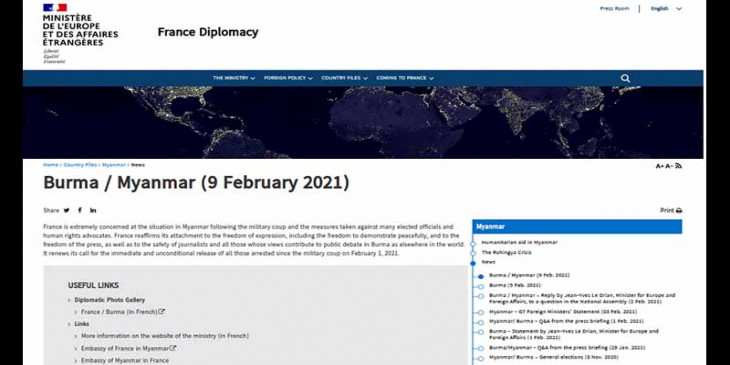The width and height of the screenshot is (730, 365).
Task: Go to the Home breadcrumb
Action: click(51, 165)
